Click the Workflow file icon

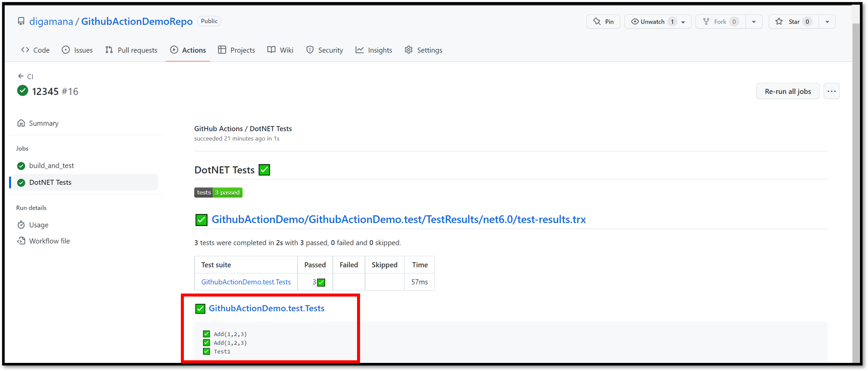click(x=21, y=241)
